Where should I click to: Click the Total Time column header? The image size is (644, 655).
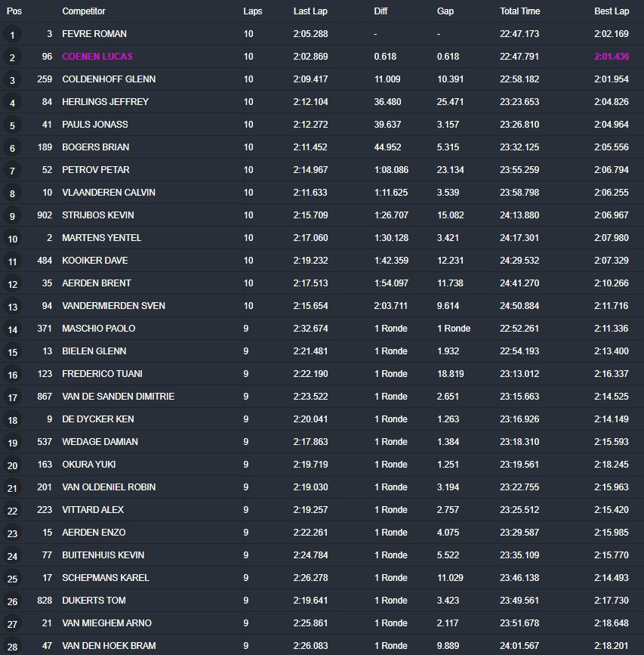point(519,11)
